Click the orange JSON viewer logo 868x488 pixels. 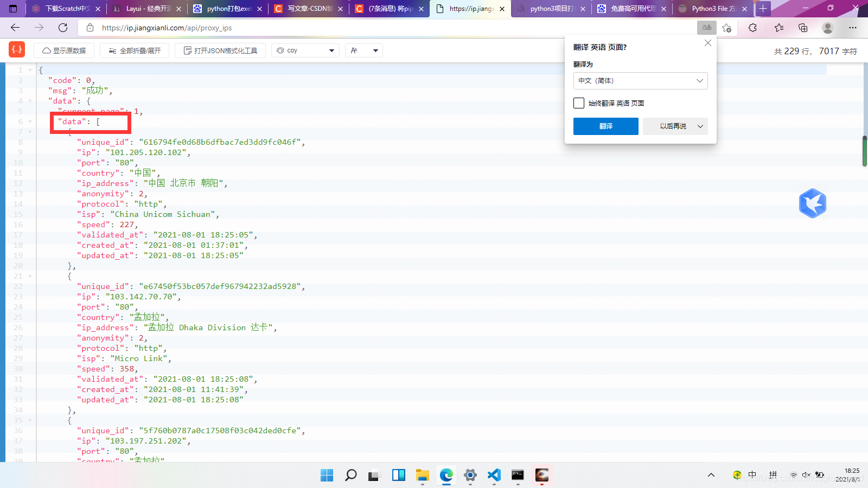coord(17,50)
